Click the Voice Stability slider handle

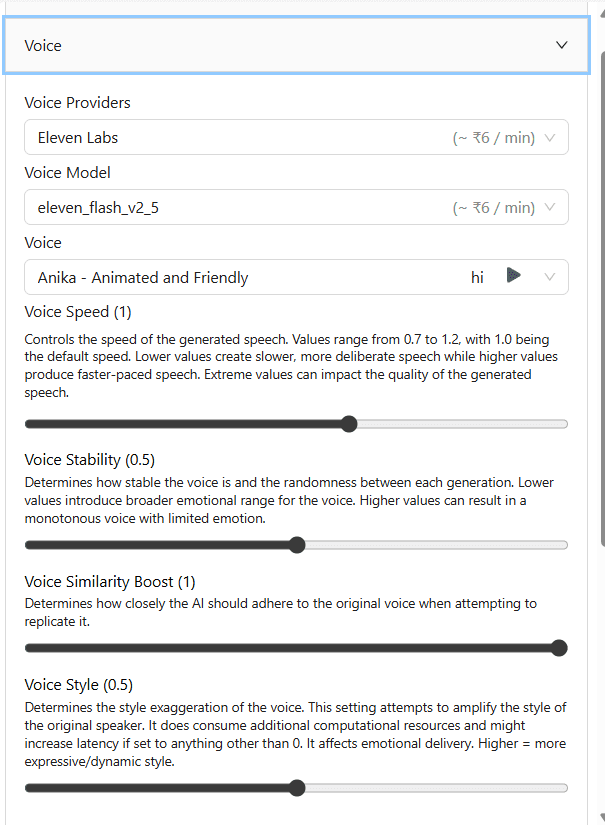(x=296, y=545)
